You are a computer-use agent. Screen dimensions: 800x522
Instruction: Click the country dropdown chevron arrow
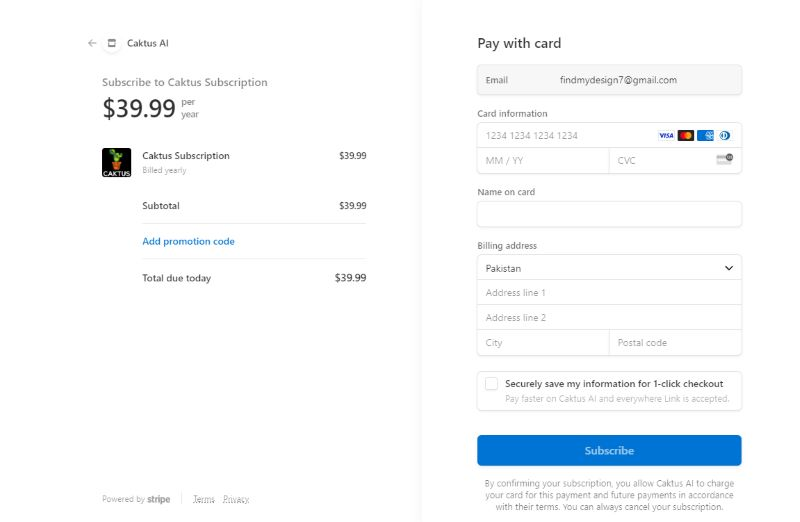tap(729, 268)
